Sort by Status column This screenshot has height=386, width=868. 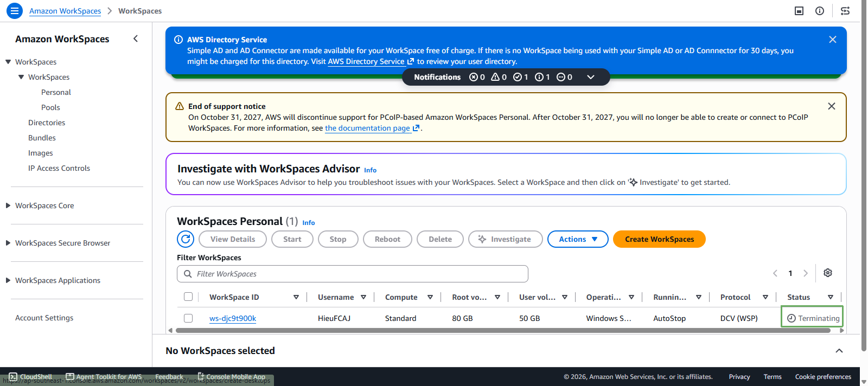point(831,297)
